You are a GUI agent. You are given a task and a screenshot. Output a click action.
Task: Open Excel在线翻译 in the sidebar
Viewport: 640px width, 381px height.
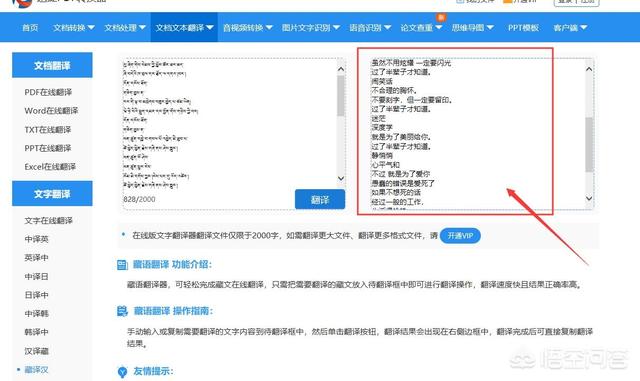[x=50, y=167]
